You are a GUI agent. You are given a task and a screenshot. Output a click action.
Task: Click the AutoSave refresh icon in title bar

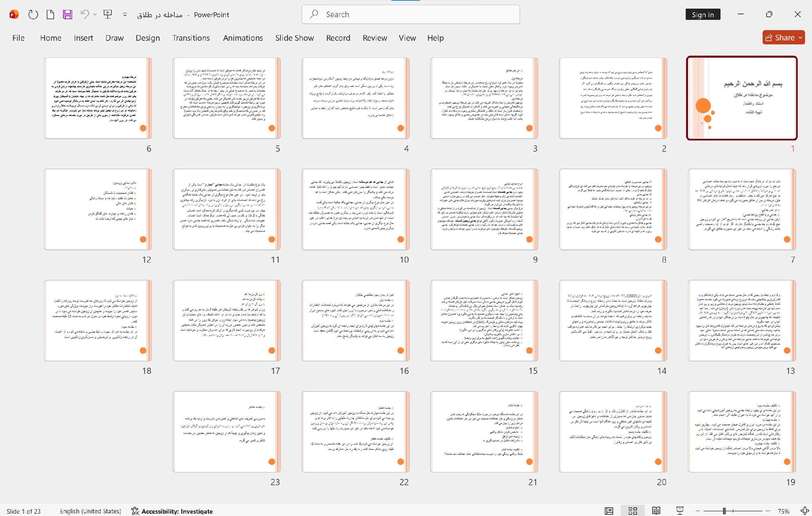33,15
